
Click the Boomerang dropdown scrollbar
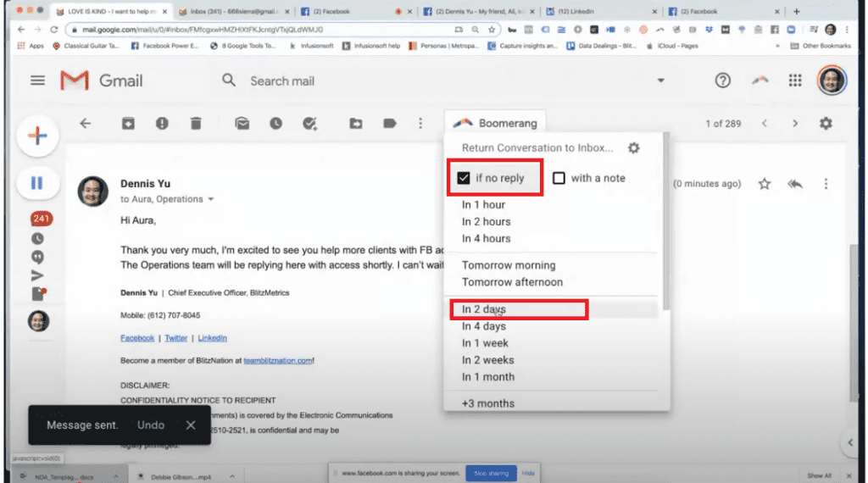click(666, 221)
